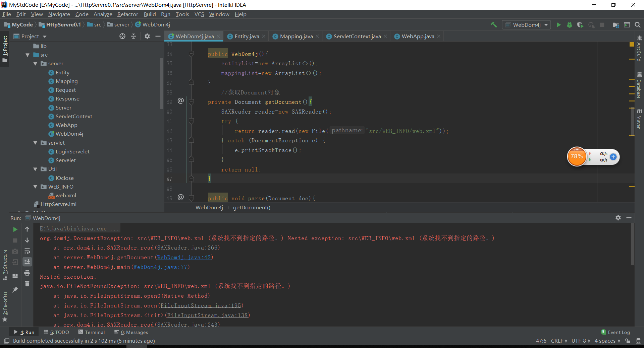Open the Maven side panel

coord(639,119)
